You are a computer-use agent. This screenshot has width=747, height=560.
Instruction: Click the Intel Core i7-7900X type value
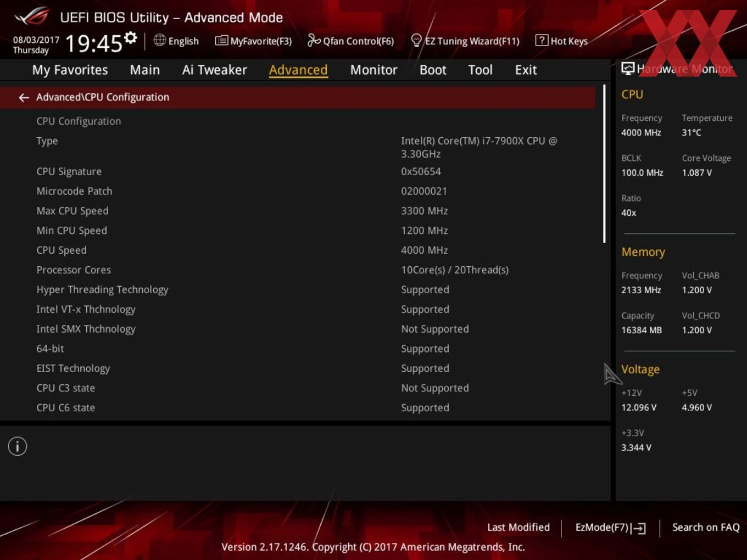point(479,147)
